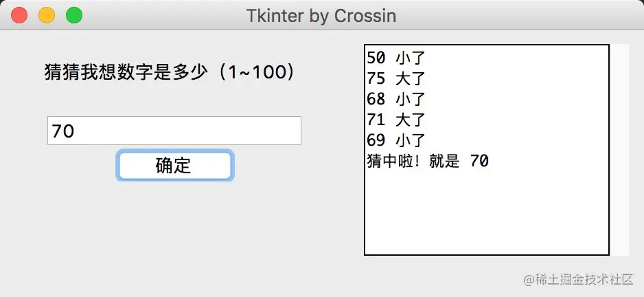
Task: Click the scrollbar track beside the results box
Action: [x=619, y=150]
